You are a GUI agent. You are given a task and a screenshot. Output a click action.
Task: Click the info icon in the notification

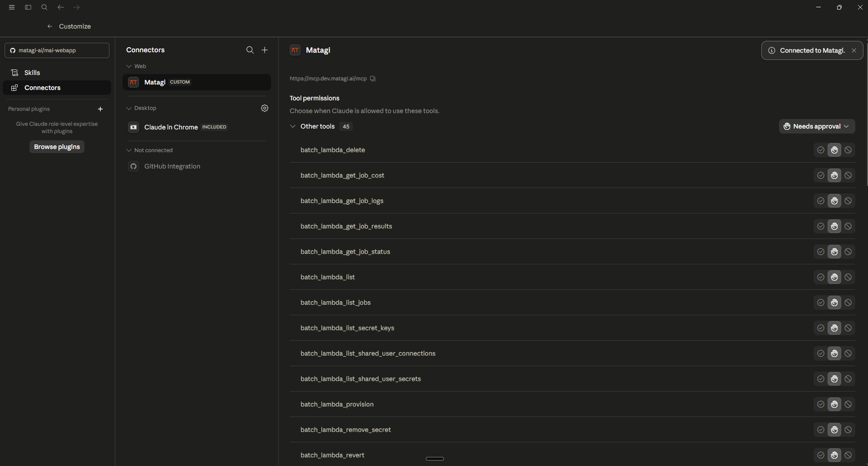(772, 50)
